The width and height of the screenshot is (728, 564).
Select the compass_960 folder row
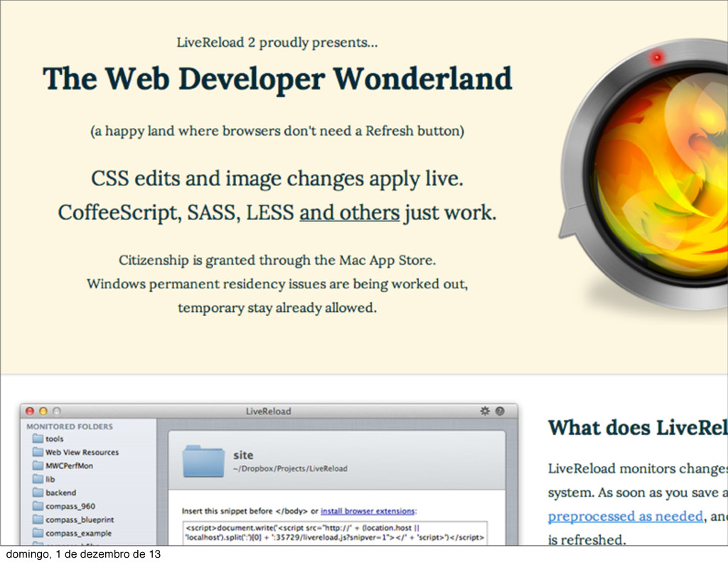pyautogui.click(x=88, y=506)
